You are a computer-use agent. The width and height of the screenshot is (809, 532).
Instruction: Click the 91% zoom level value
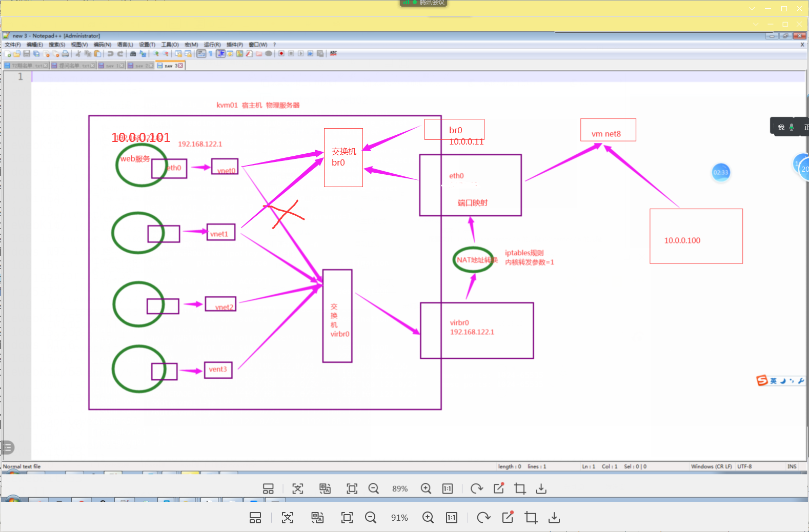(399, 518)
